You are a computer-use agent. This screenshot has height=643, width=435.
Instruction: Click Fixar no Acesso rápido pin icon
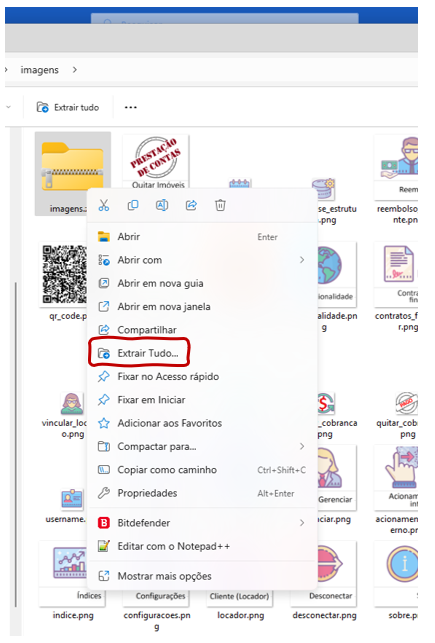(x=104, y=376)
